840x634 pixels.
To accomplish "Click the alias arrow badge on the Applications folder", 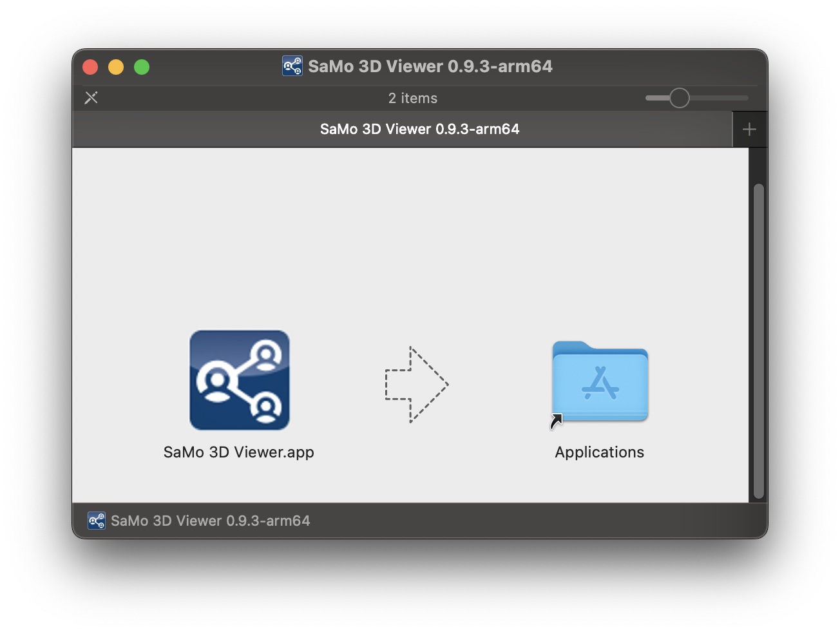I will coord(557,421).
